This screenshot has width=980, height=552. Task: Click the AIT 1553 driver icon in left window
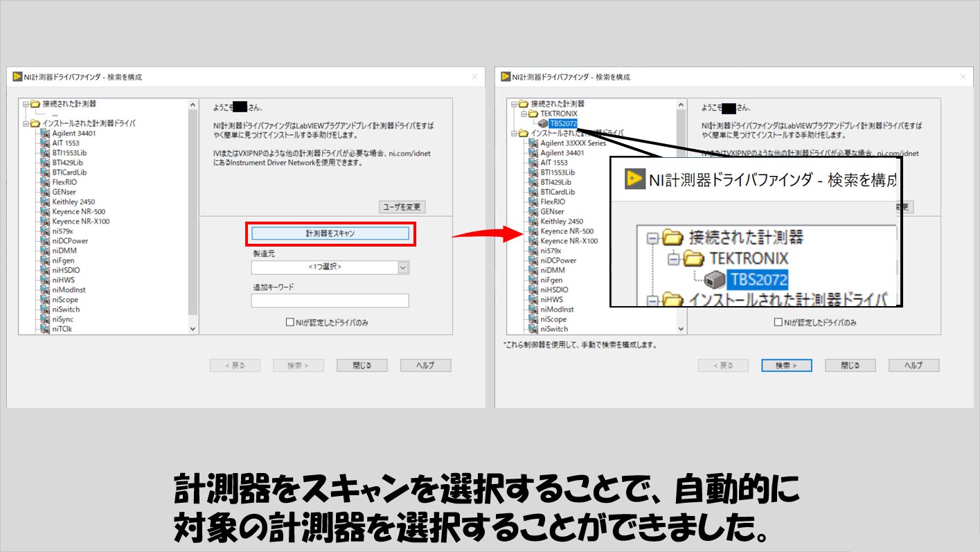(x=44, y=143)
